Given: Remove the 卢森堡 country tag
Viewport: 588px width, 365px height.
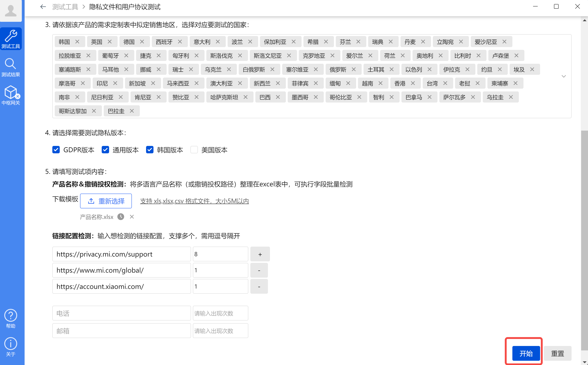Looking at the screenshot, I should pos(516,56).
